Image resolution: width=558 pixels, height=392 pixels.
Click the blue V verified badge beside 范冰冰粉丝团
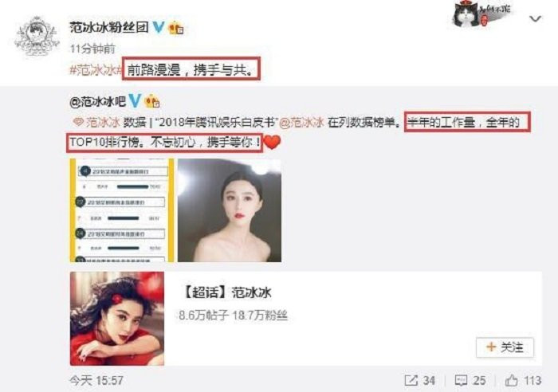(159, 27)
